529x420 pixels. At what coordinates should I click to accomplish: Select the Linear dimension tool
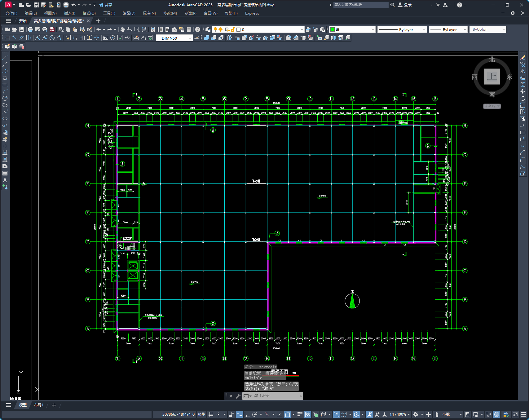(x=7, y=38)
